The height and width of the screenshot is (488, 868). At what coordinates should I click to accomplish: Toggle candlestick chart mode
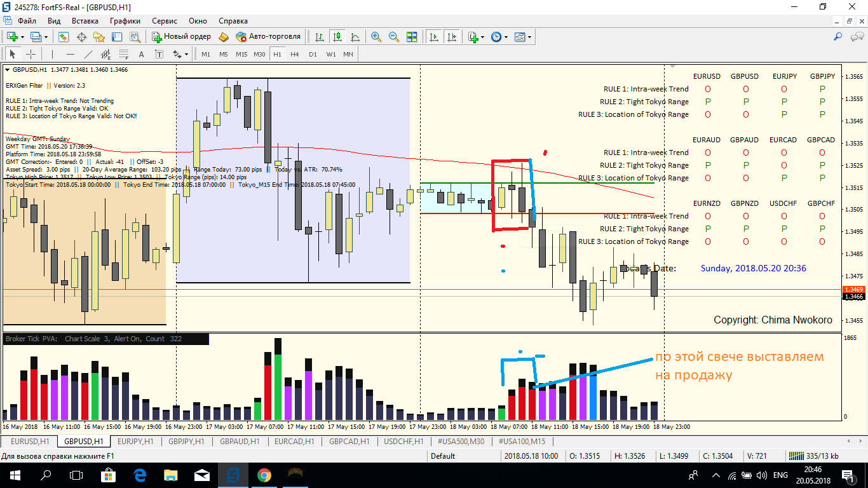click(x=337, y=37)
